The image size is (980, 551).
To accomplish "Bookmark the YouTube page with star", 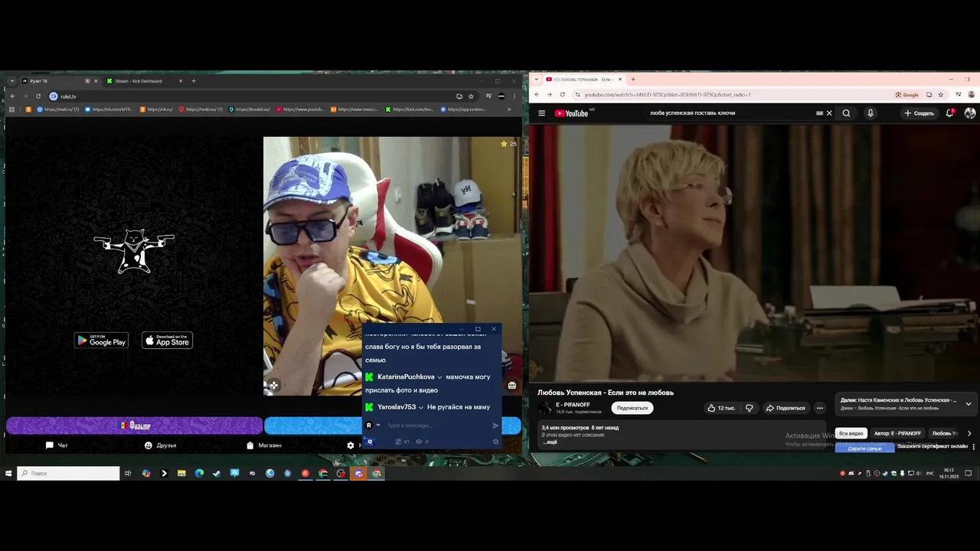I will click(x=941, y=95).
